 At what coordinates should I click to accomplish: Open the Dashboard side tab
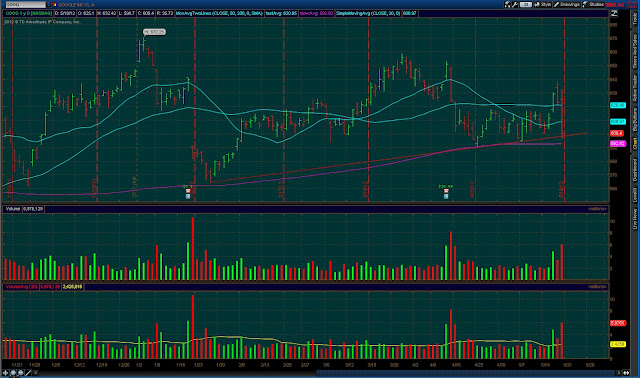635,170
